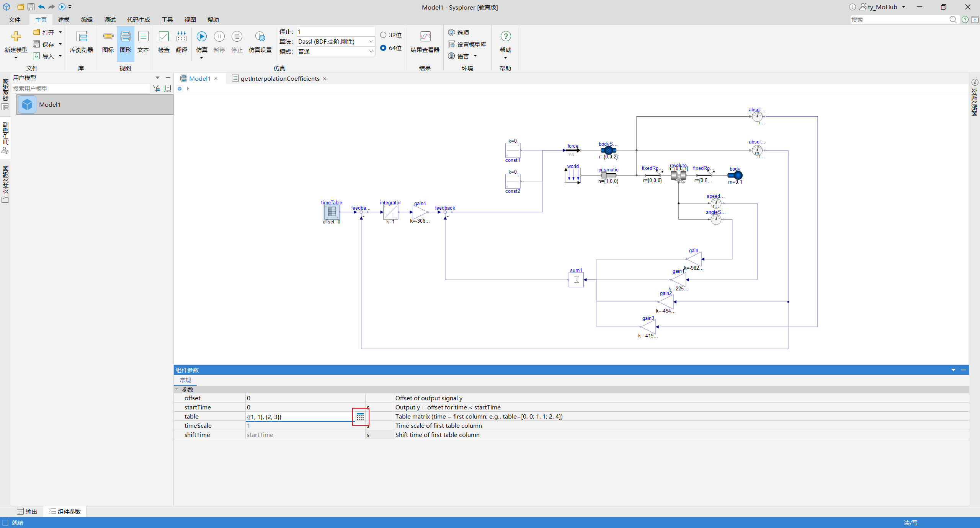The width and height of the screenshot is (980, 528).
Task: Click the shiftTime parameter value field
Action: click(x=305, y=435)
